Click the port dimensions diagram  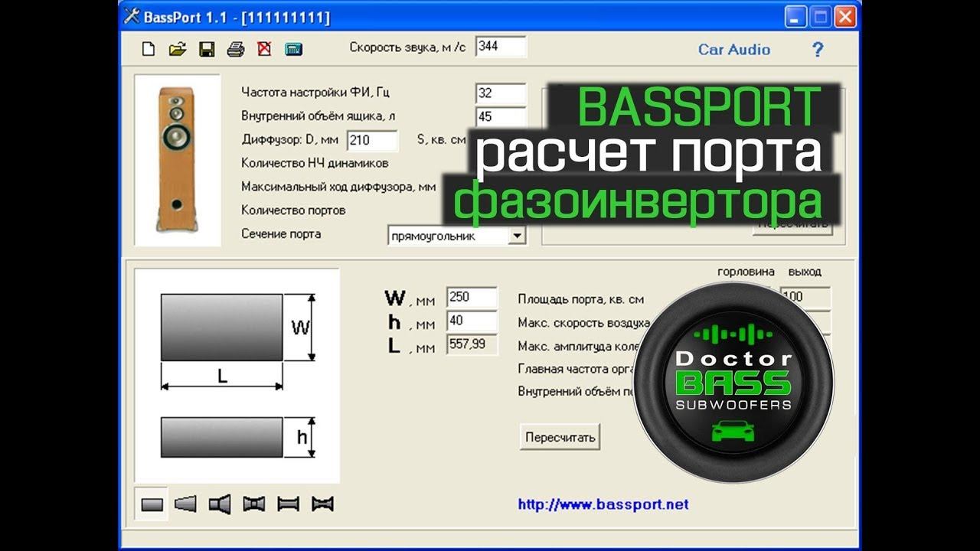(x=237, y=377)
